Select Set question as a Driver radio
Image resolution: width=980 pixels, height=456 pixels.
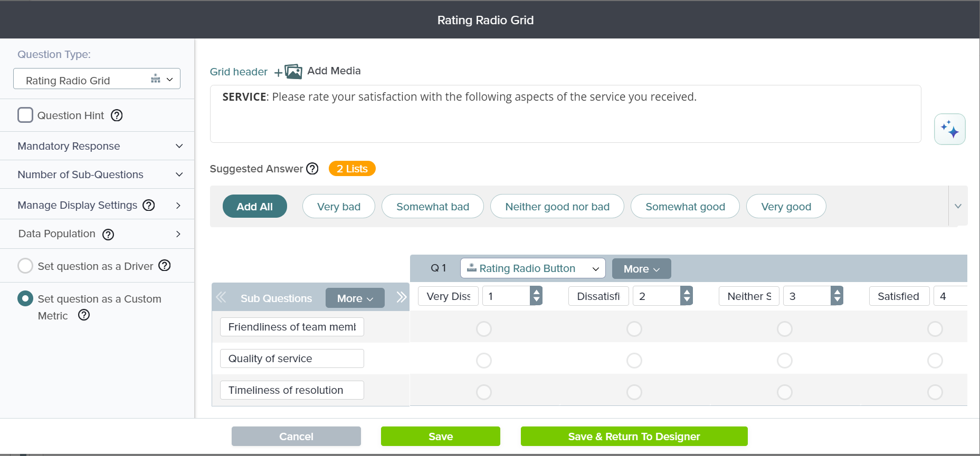[x=25, y=266]
